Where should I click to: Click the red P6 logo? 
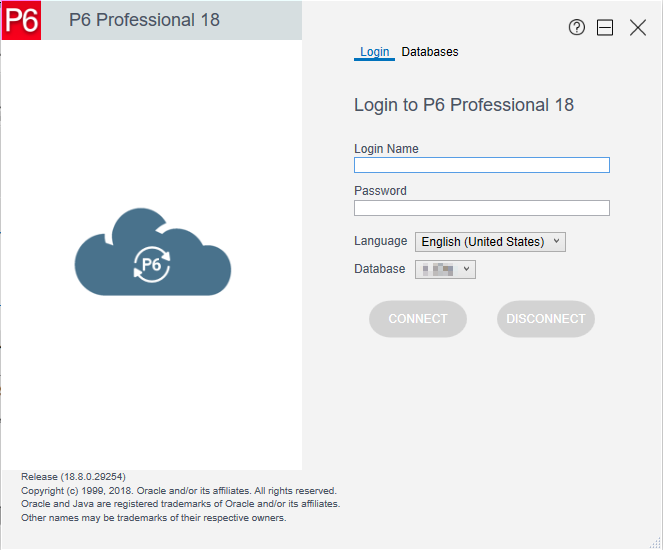(21, 21)
